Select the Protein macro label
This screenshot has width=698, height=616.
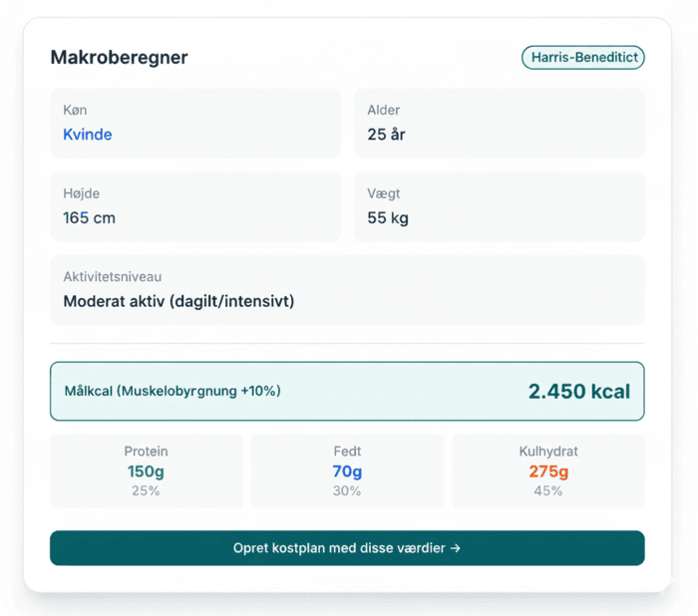pyautogui.click(x=146, y=452)
